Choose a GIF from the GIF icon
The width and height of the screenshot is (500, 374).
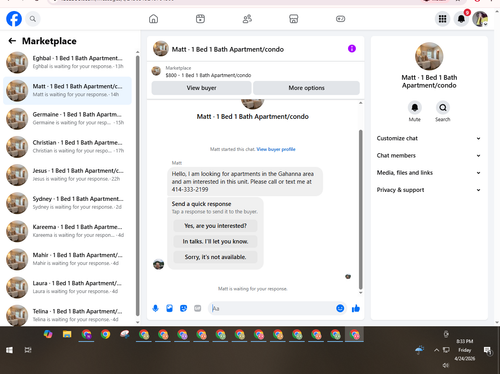(x=198, y=308)
